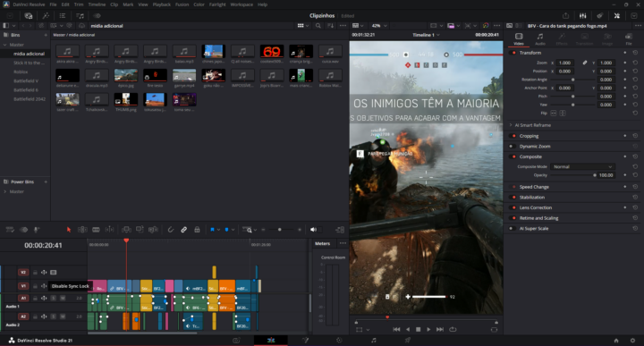Image resolution: width=644 pixels, height=346 pixels.
Task: Open the Composite Mode Normal dropdown
Action: [582, 166]
